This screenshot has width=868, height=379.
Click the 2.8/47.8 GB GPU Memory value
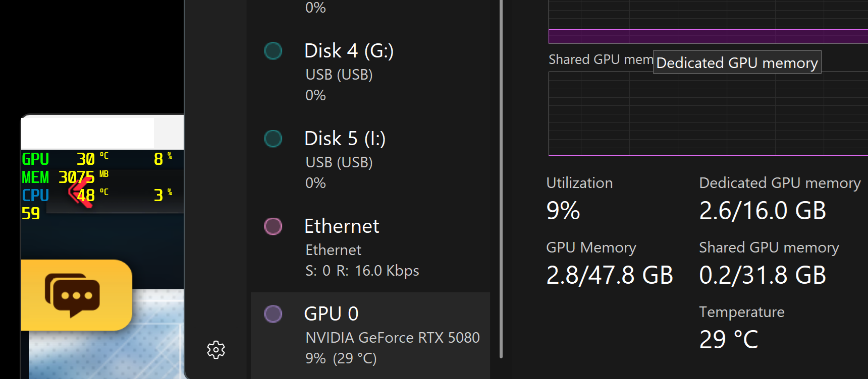tap(609, 275)
